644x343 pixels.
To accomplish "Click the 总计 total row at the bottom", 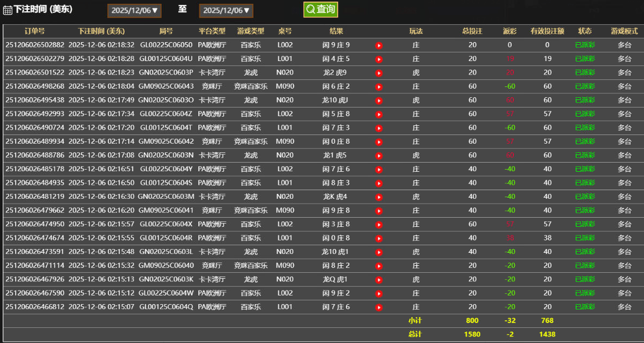I will [415, 334].
